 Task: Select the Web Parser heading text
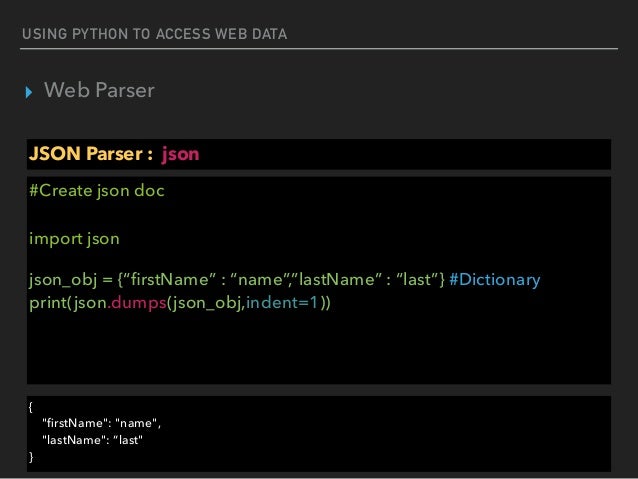pyautogui.click(x=99, y=90)
